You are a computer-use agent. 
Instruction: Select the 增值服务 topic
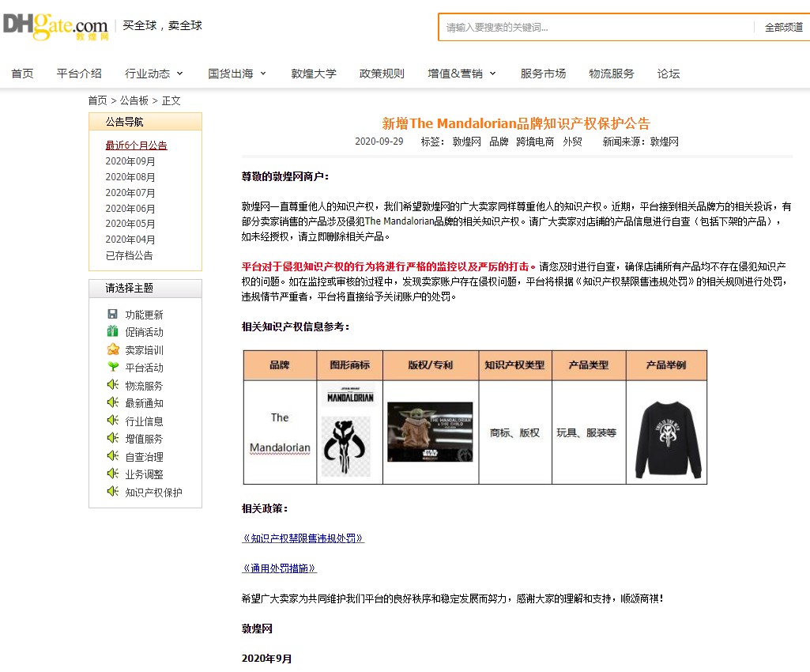click(x=144, y=439)
